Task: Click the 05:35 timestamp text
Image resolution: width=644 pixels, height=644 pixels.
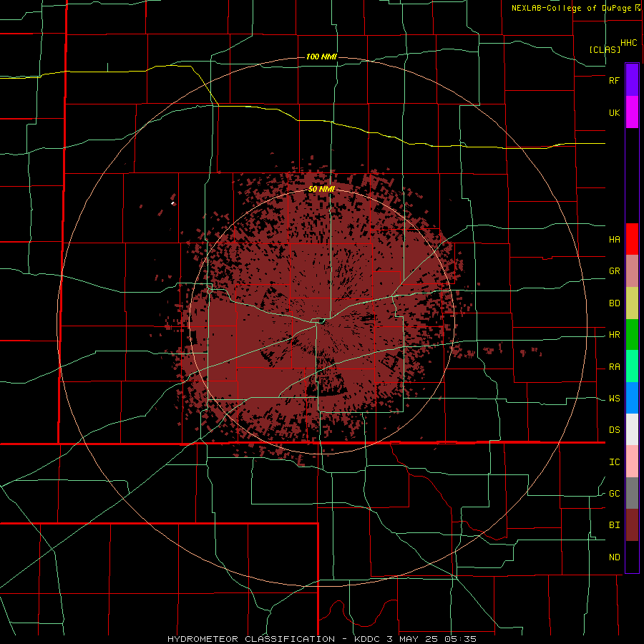Action: [462, 639]
